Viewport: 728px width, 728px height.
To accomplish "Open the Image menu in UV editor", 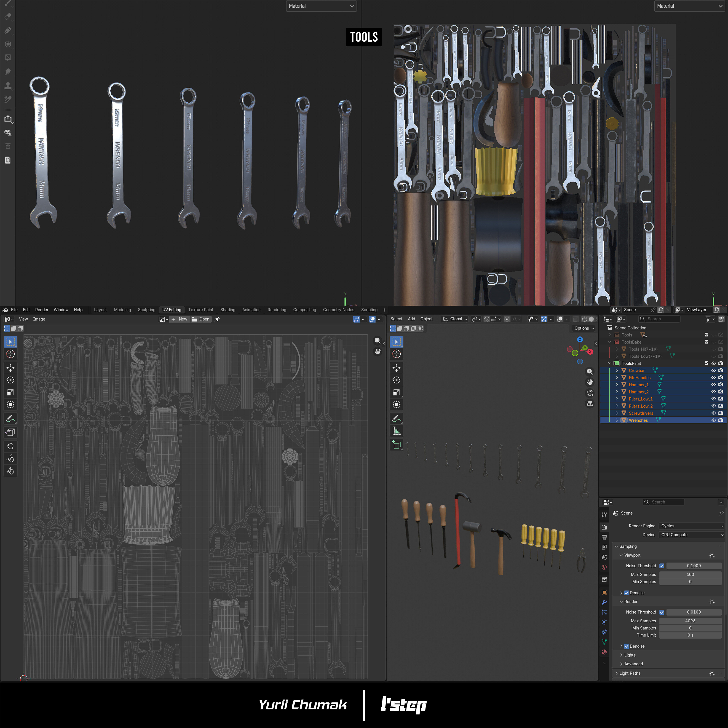I will pyautogui.click(x=39, y=319).
